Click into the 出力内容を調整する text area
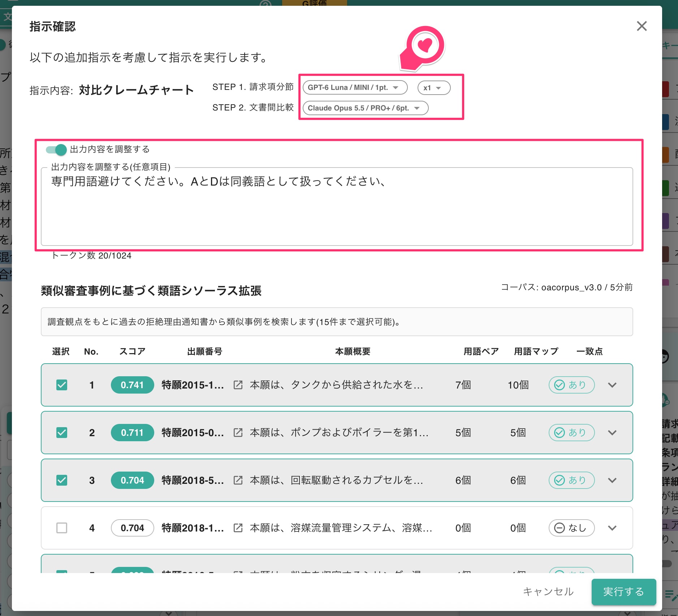 tap(337, 207)
